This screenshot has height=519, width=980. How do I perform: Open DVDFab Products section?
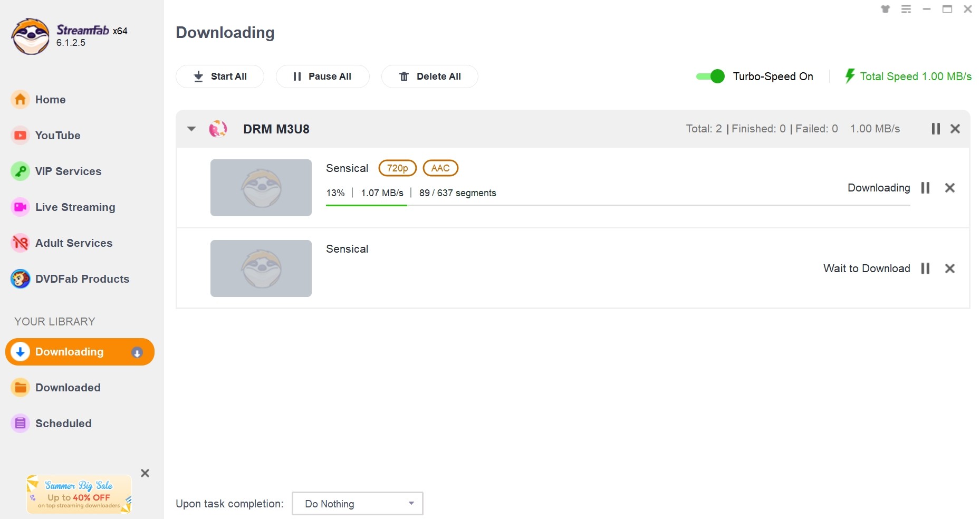click(82, 279)
